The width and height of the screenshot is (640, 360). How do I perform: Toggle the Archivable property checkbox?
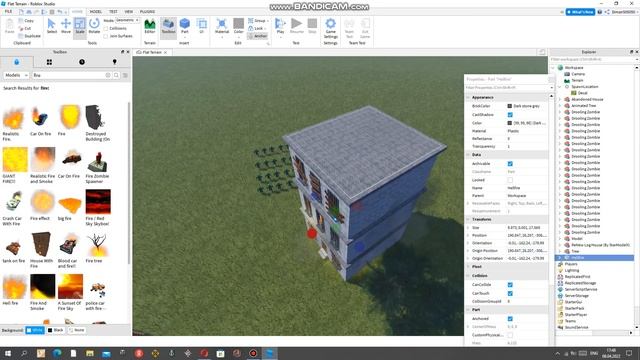point(510,164)
